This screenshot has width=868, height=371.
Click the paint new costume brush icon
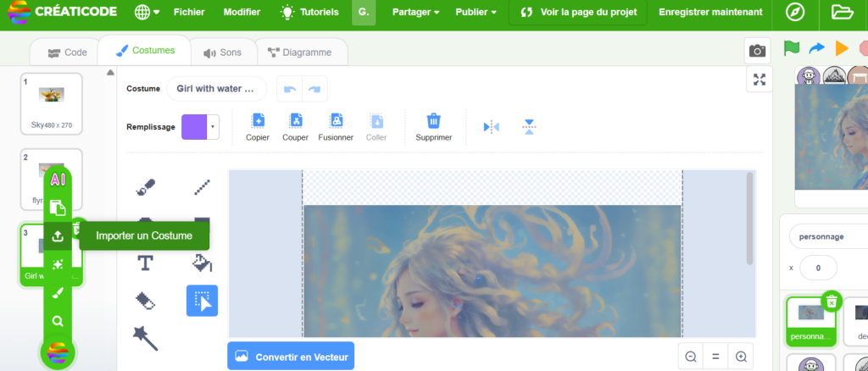click(58, 293)
